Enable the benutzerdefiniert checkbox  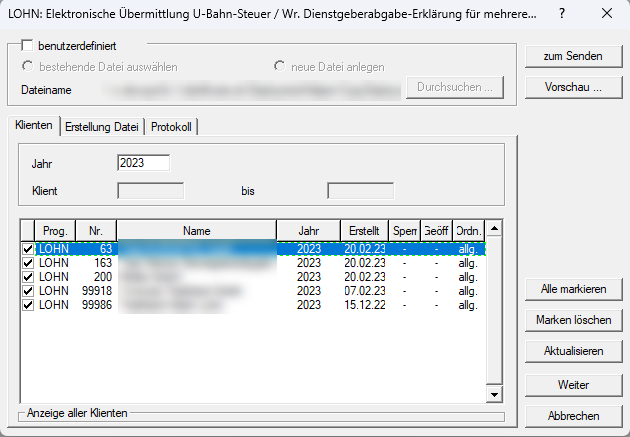tap(28, 46)
